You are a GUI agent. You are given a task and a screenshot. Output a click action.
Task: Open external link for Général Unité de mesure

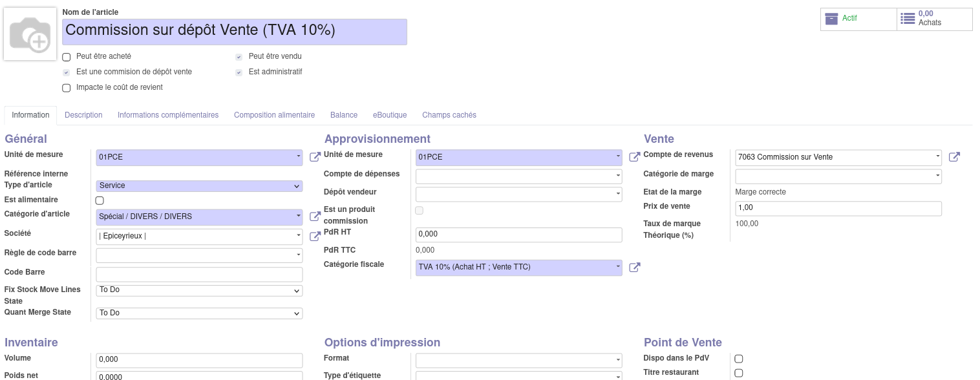[315, 157]
